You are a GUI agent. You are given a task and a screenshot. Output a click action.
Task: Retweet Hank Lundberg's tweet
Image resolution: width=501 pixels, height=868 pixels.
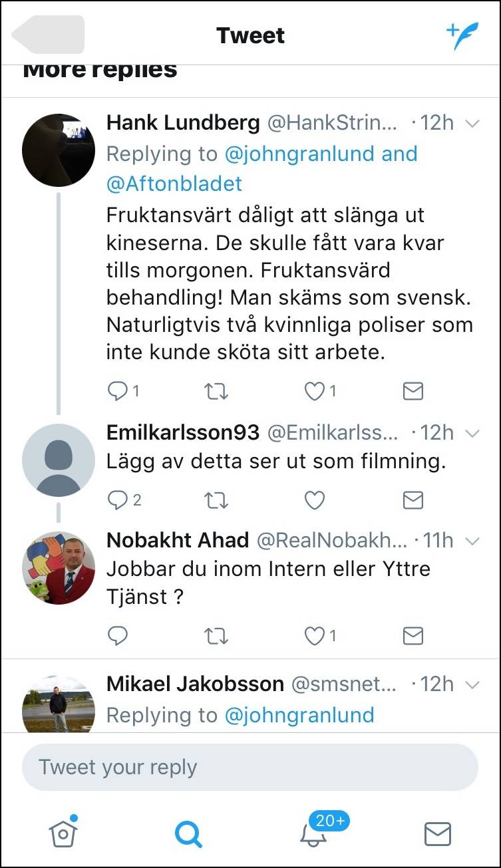point(215,392)
